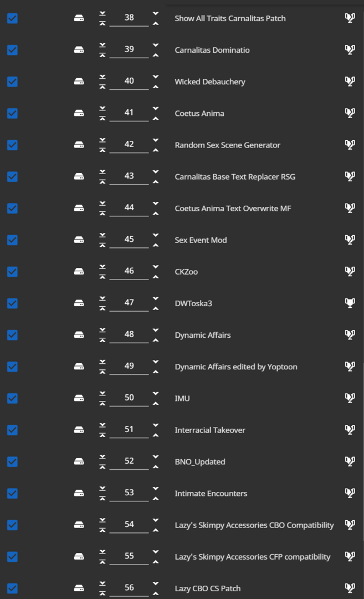
Task: Uncheck the CKZoo mod checkbox
Action: pyautogui.click(x=12, y=272)
